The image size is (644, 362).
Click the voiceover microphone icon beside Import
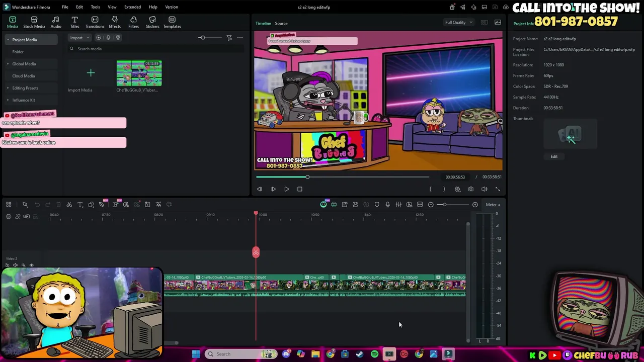click(108, 38)
